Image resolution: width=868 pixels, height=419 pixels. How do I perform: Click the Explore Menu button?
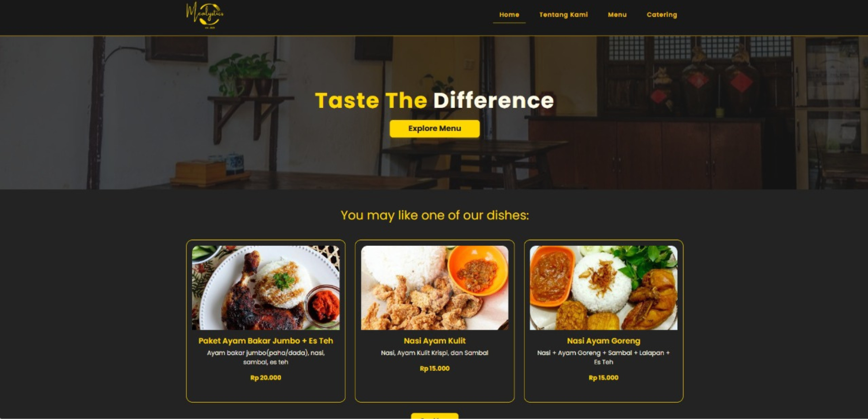[x=434, y=128]
